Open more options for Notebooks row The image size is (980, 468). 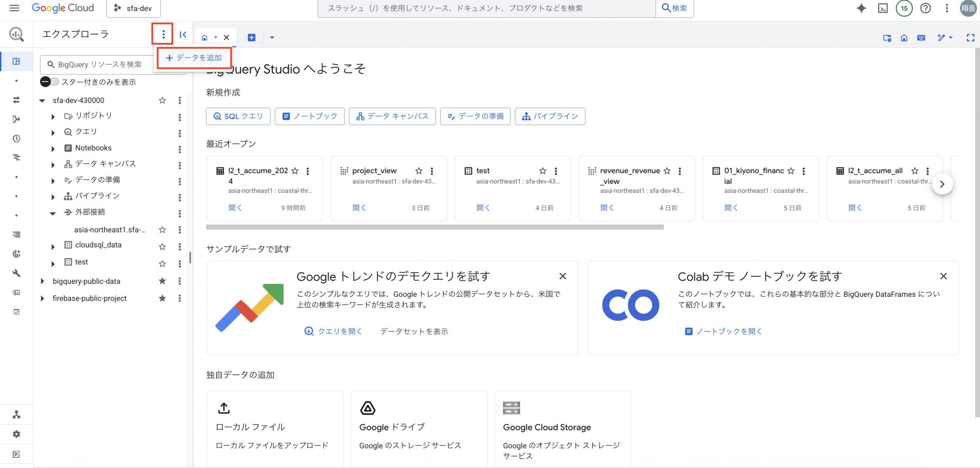coord(180,149)
